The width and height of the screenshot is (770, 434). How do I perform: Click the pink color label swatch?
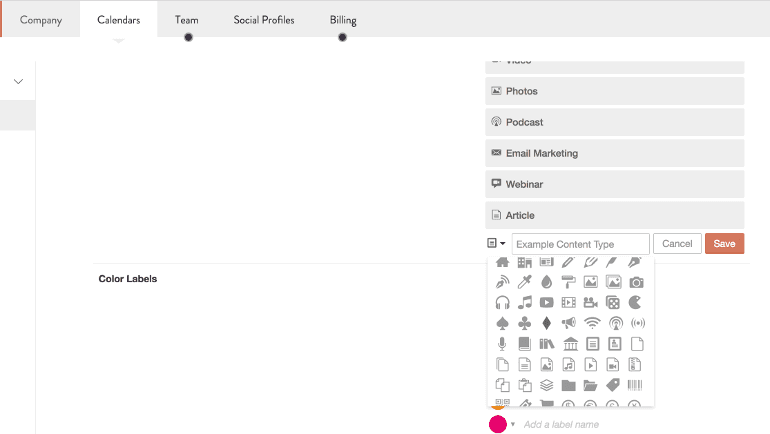[497, 424]
